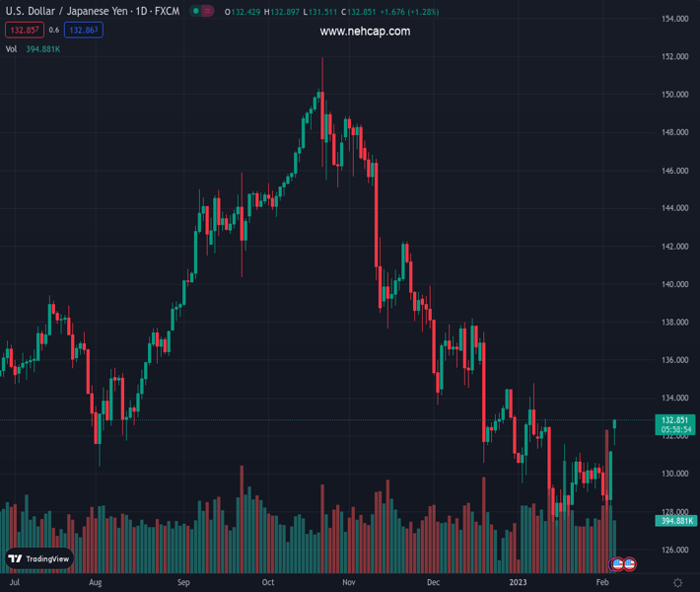Click the Nov label on time axis

348,583
